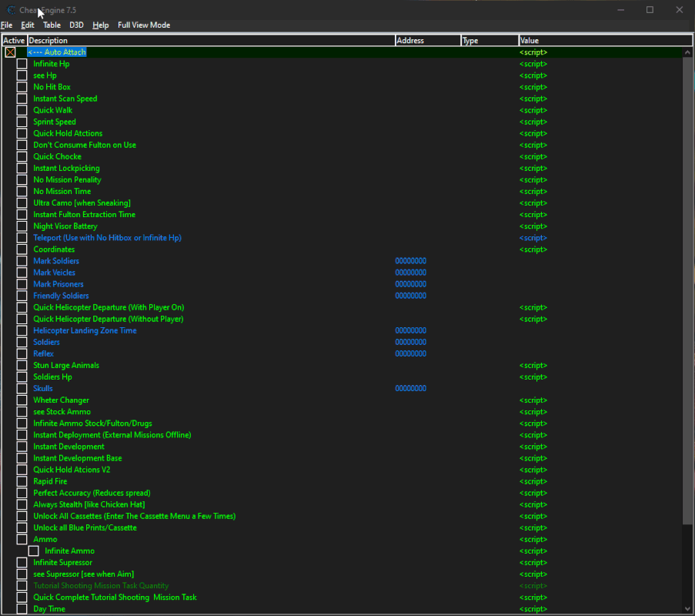This screenshot has width=695, height=616.
Task: Select 'see Stock Ammo' entry
Action: [62, 411]
